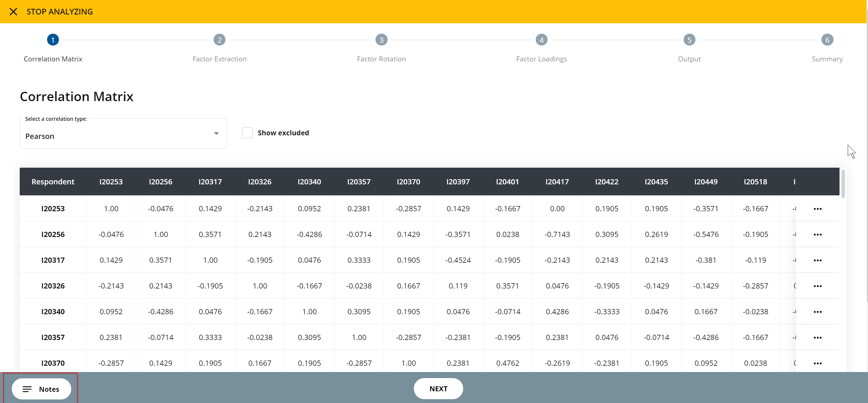The width and height of the screenshot is (868, 403).
Task: Click the Correlation Matrix page heading
Action: tap(76, 96)
